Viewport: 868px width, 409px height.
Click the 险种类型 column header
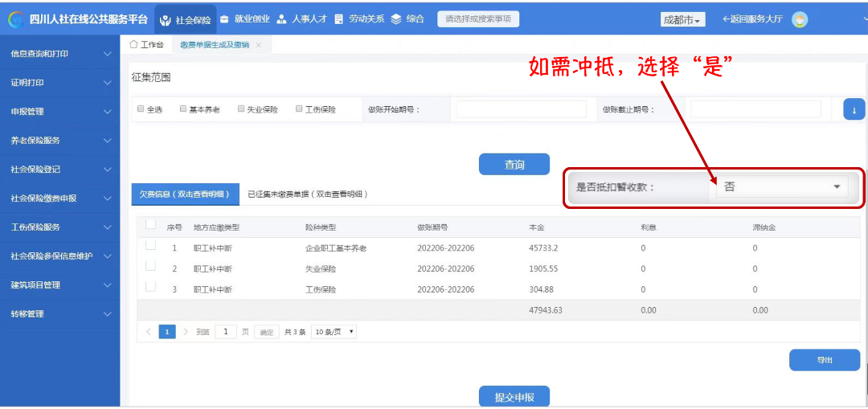(x=321, y=227)
